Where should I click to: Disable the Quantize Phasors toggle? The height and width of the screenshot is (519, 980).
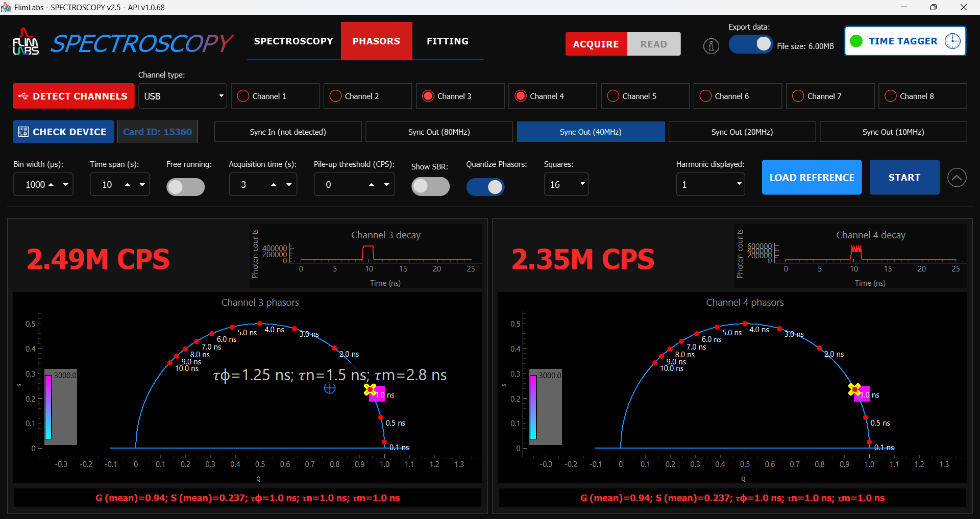point(485,187)
